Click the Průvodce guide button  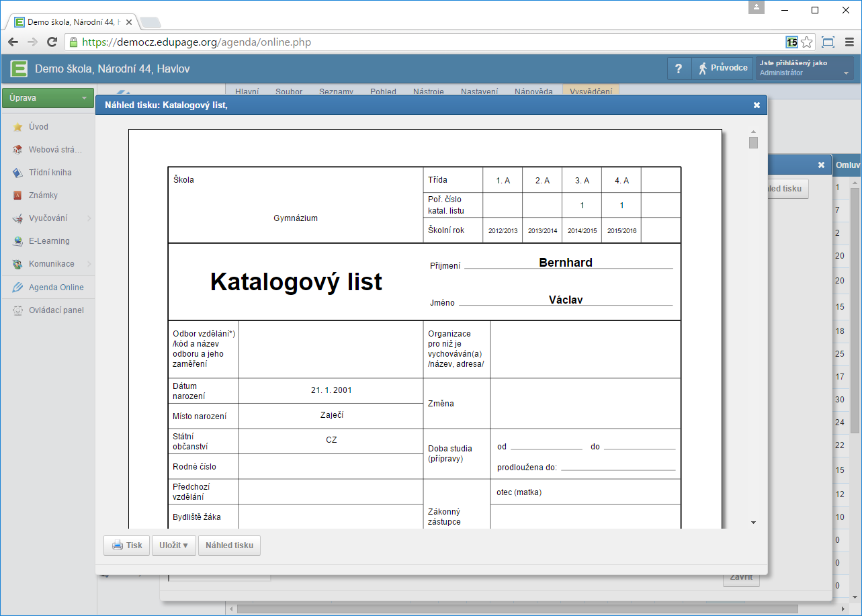pos(722,69)
